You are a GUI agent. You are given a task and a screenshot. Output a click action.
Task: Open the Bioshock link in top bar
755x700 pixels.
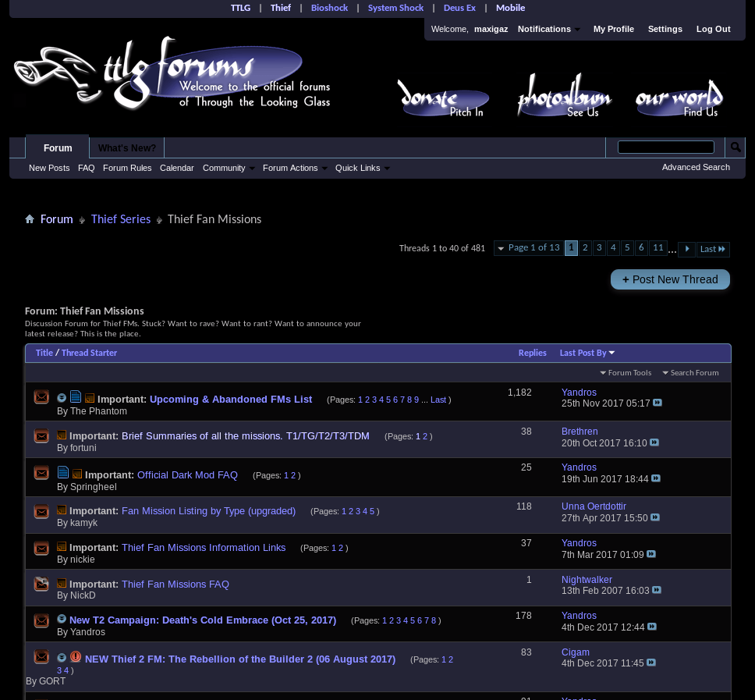pos(329,8)
